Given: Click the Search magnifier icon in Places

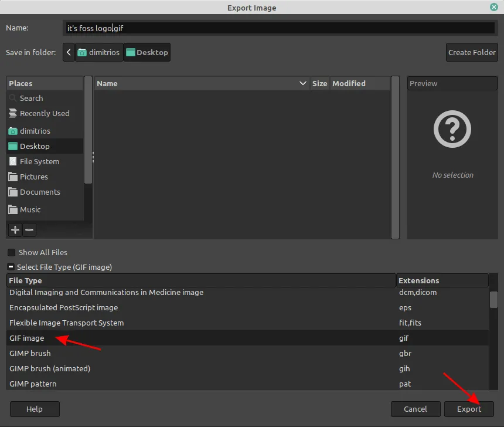Looking at the screenshot, I should coord(13,99).
